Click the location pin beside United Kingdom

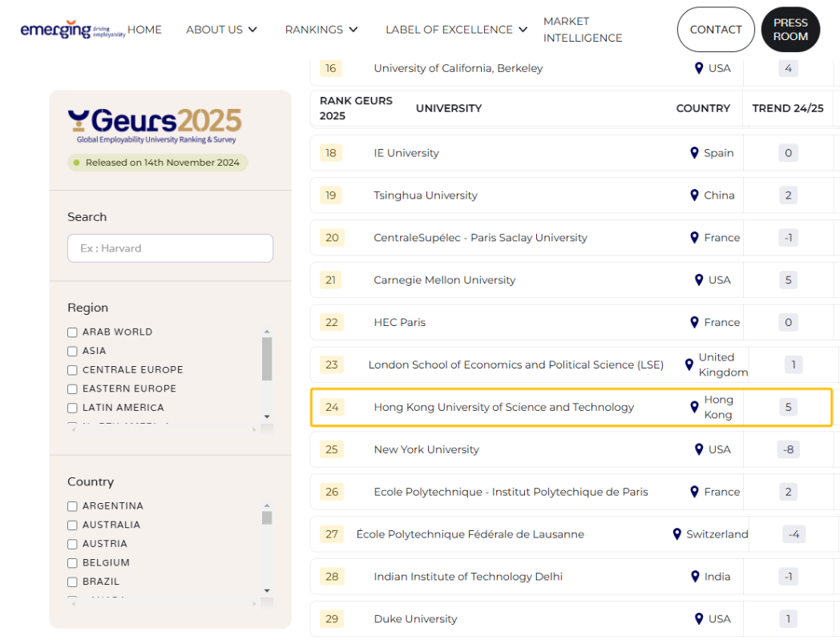(x=689, y=365)
